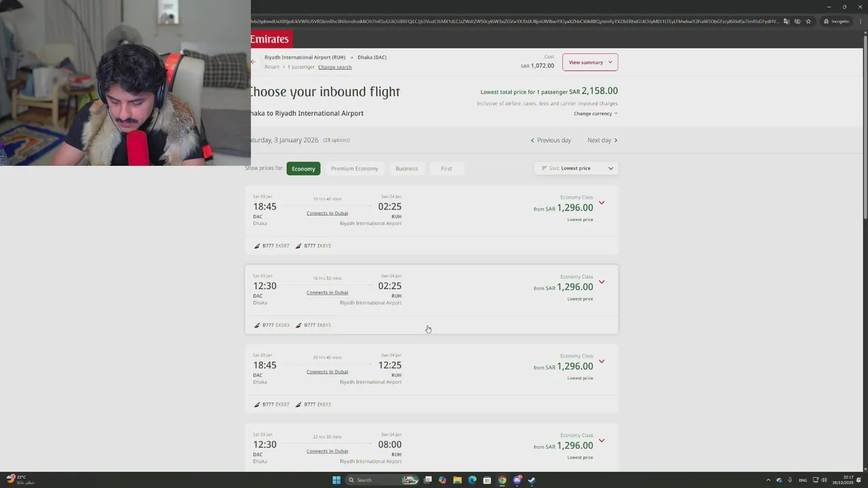Viewport: 868px width, 488px height.
Task: Open the volume tray icon
Action: [x=824, y=480]
